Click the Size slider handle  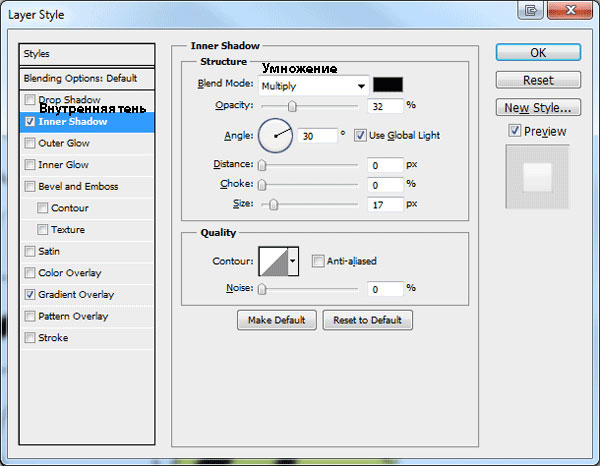point(273,205)
